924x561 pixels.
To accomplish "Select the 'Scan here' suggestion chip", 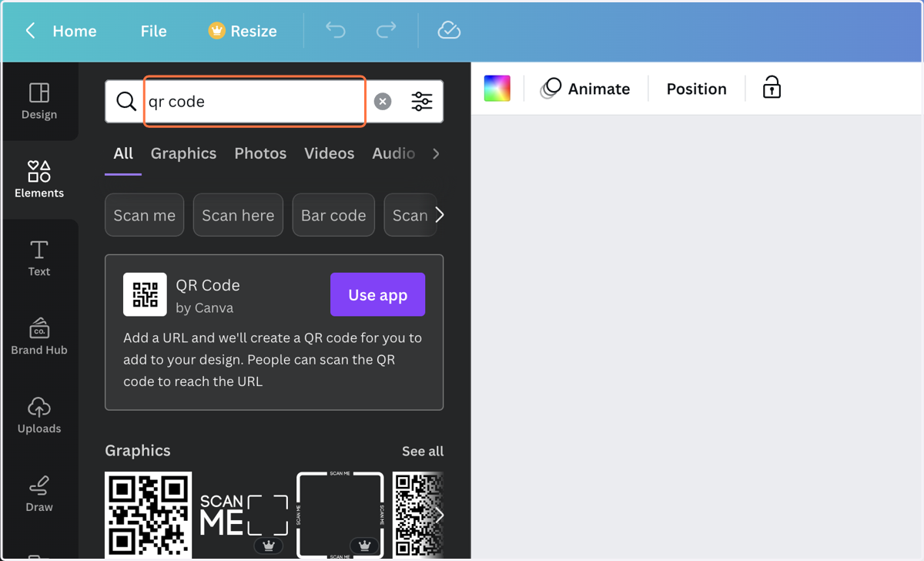I will [238, 215].
